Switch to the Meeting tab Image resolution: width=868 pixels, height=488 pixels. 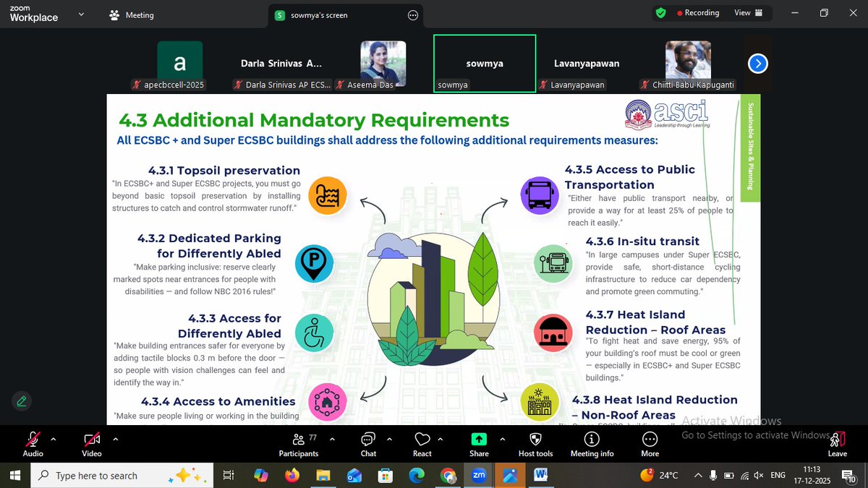(x=132, y=14)
